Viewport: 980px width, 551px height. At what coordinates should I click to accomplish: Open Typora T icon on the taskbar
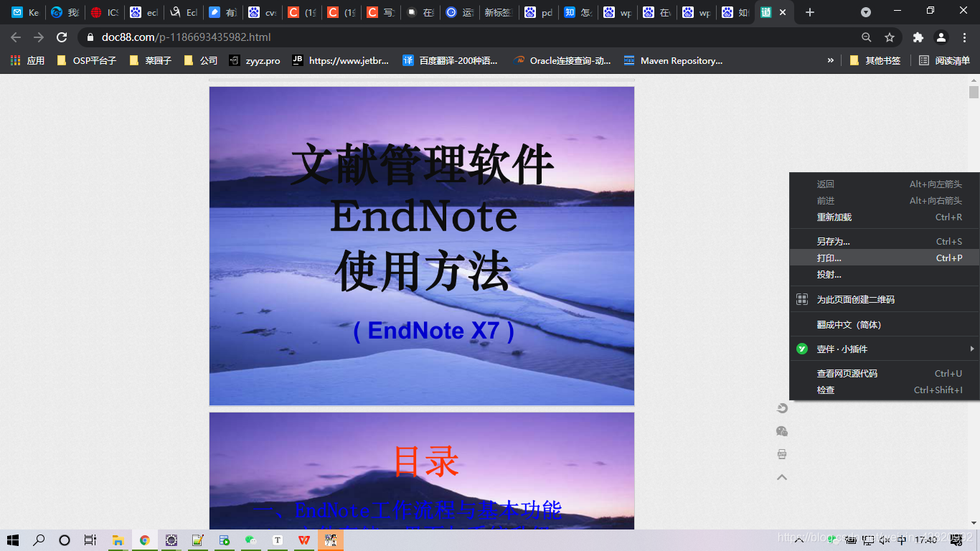278,540
